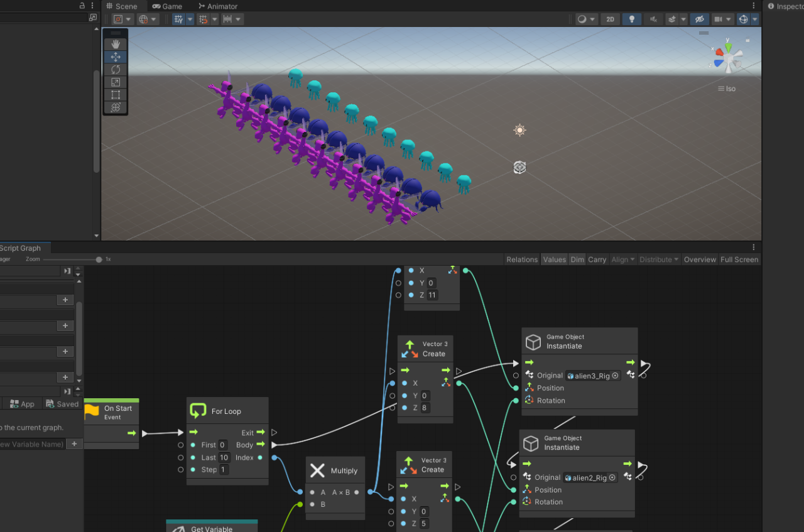Toggle scene lighting bulb button

(x=631, y=19)
